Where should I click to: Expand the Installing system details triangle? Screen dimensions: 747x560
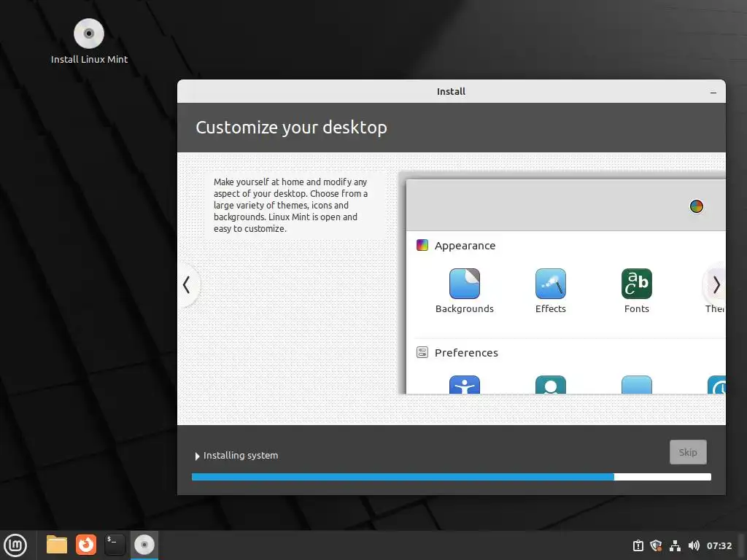coord(197,456)
